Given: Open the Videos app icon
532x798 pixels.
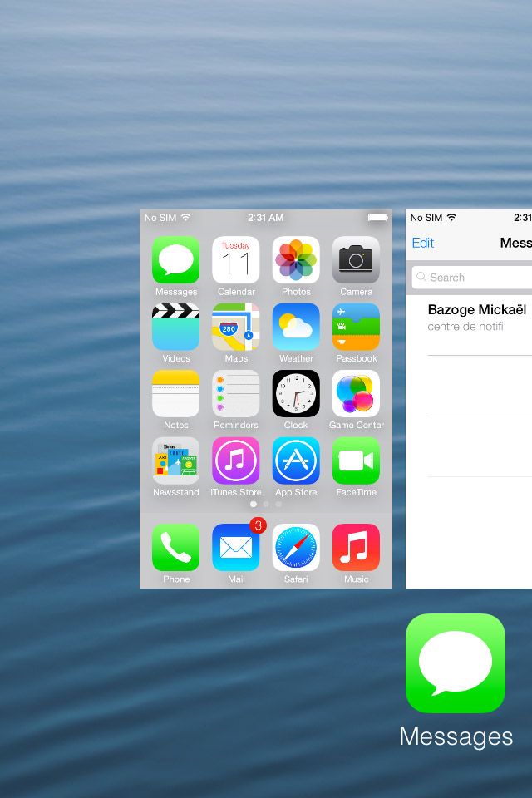Looking at the screenshot, I should 175,327.
